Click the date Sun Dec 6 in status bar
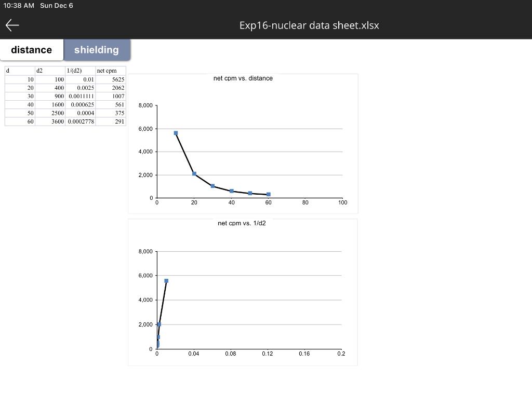Viewport: 532px width, 407px height. tap(56, 5)
